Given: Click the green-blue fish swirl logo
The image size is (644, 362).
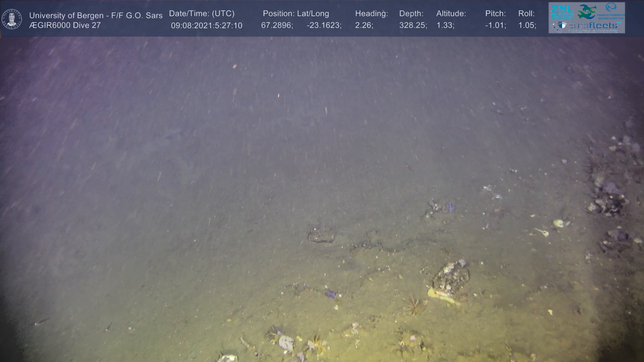Looking at the screenshot, I should coord(587,12).
